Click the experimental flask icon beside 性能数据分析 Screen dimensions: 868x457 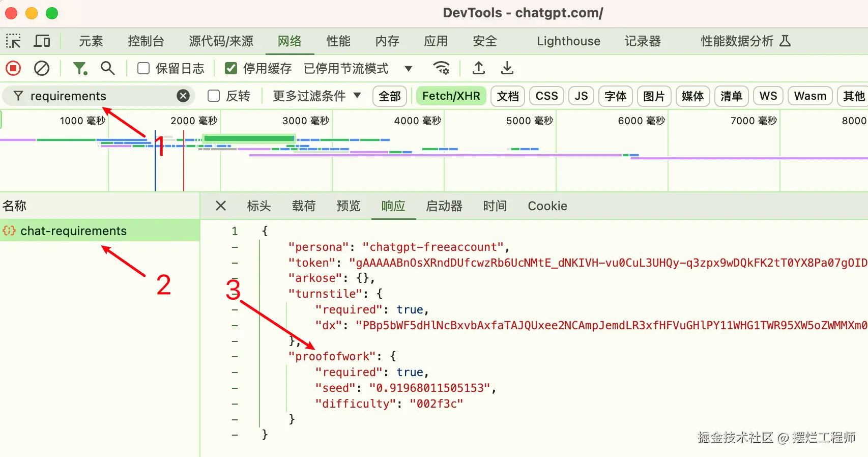point(785,41)
